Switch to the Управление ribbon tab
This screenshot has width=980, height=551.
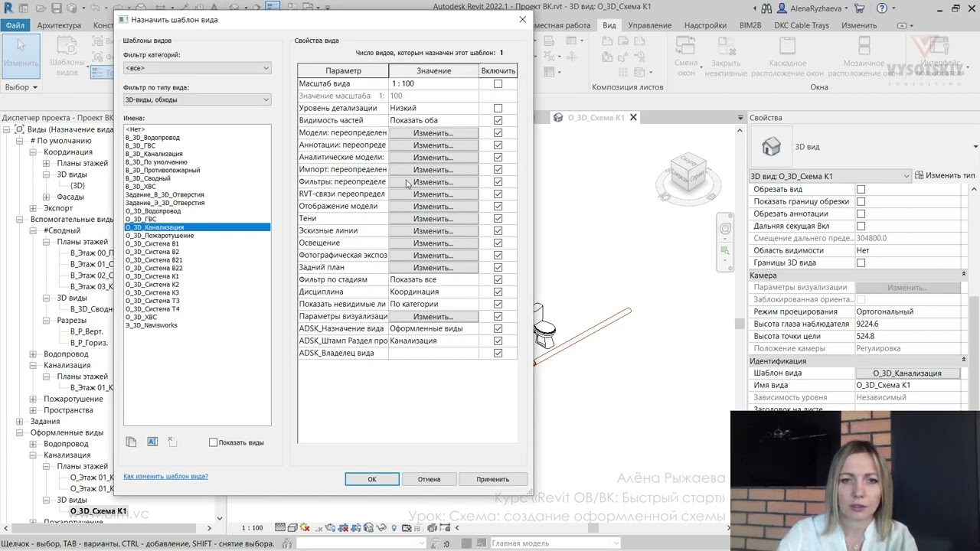[x=650, y=25]
